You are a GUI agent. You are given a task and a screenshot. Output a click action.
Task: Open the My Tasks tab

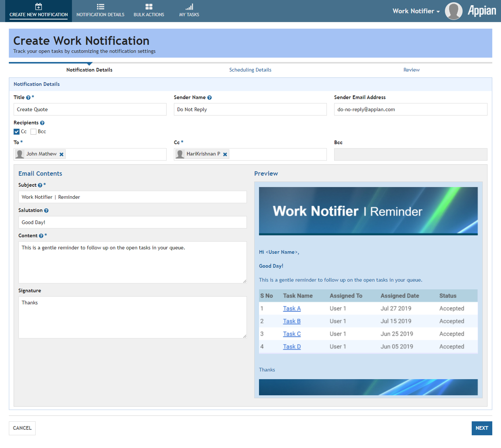click(x=189, y=11)
